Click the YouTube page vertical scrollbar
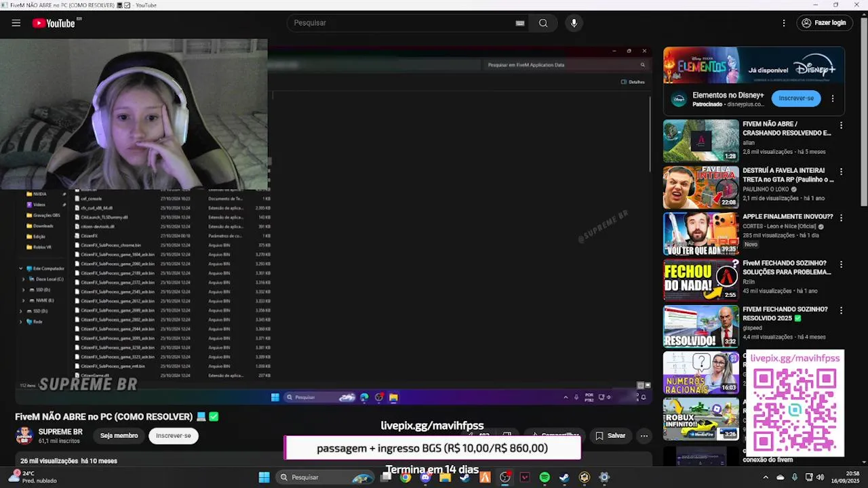 point(863,112)
